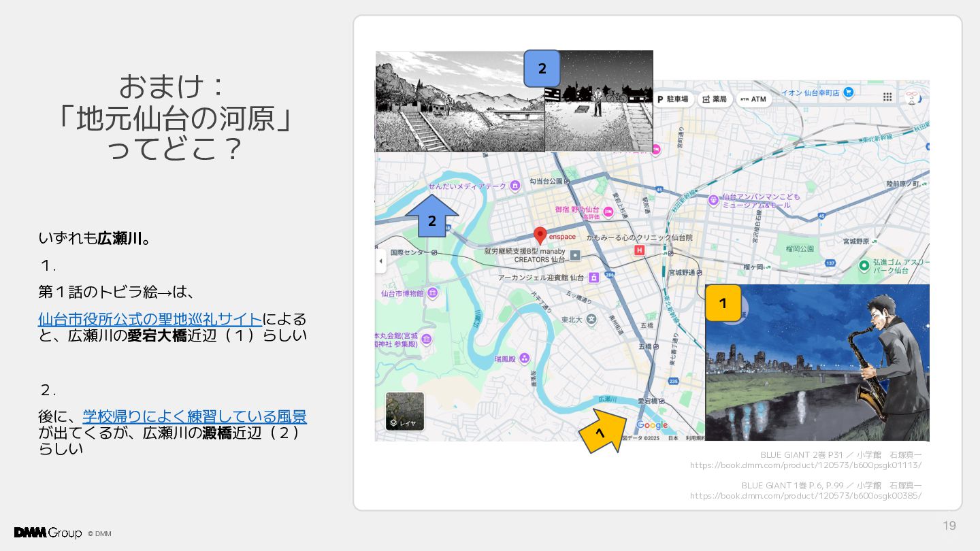The width and height of the screenshot is (980, 551).
Task: Click the せんだいメディアテーク museum icon
Action: (x=515, y=184)
